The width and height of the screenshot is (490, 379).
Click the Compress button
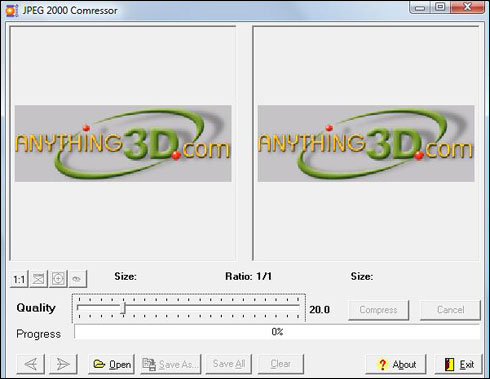tap(378, 310)
